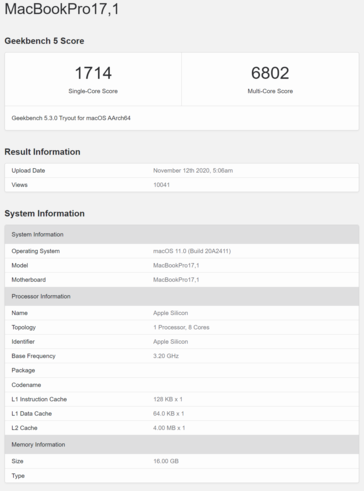Click the Model row label
The height and width of the screenshot is (491, 364).
click(x=20, y=265)
